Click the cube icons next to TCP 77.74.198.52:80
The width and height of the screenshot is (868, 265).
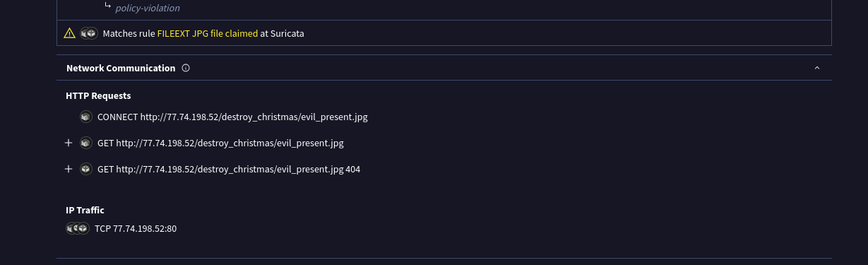click(78, 228)
